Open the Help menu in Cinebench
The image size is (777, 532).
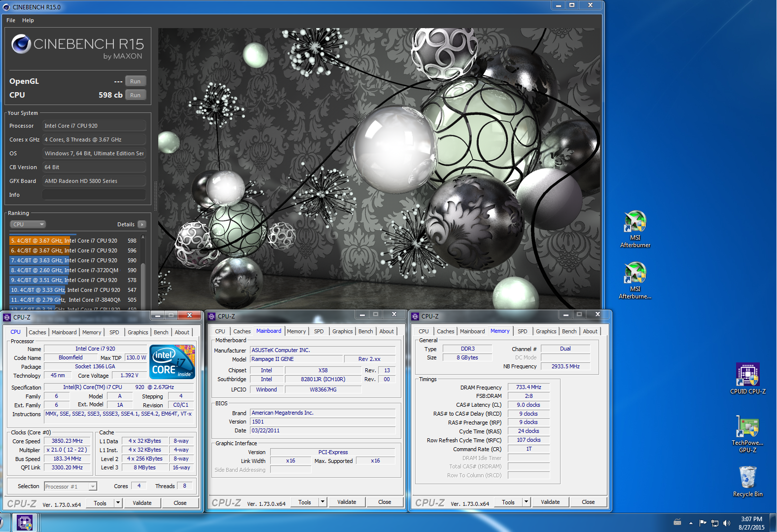[x=28, y=20]
